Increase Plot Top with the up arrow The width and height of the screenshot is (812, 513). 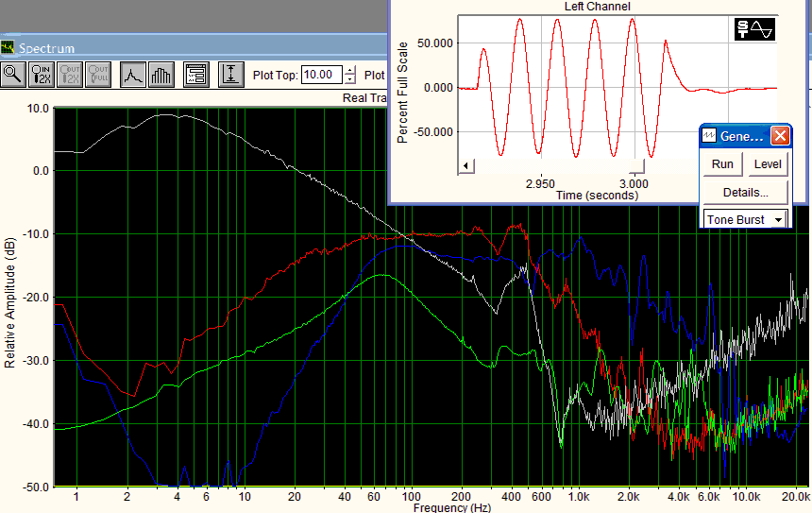(x=350, y=71)
